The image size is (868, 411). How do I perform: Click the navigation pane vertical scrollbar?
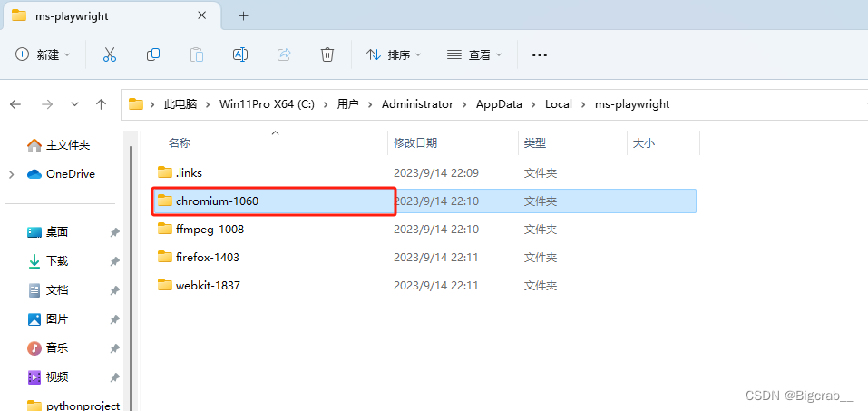click(x=131, y=277)
